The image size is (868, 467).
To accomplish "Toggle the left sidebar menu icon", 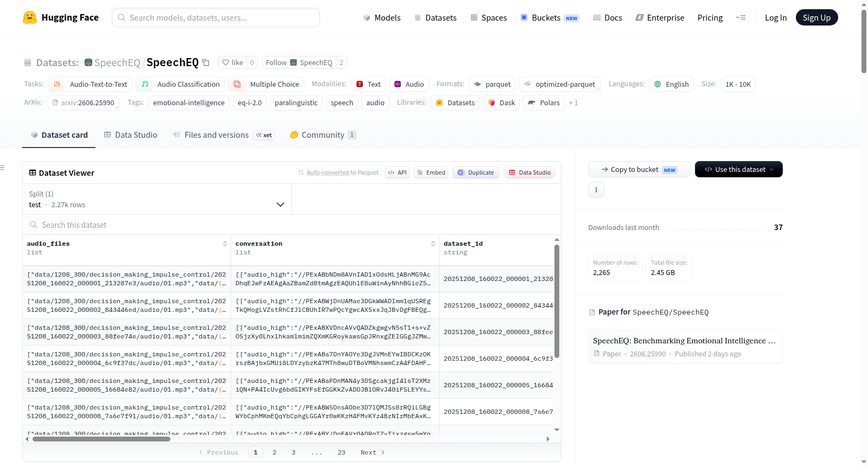I will point(2,168).
